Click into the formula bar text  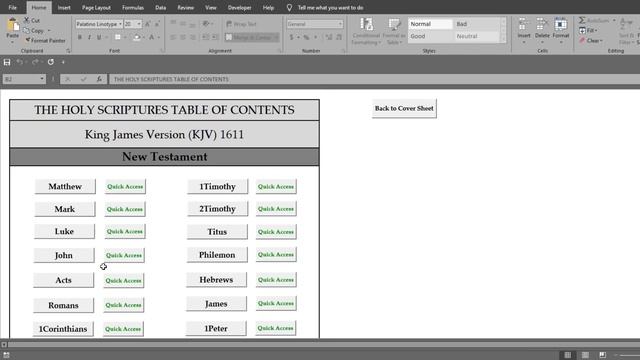click(x=374, y=79)
